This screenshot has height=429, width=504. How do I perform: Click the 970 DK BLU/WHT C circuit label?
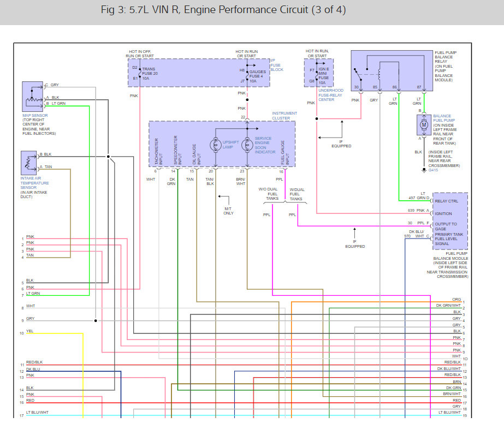[417, 234]
